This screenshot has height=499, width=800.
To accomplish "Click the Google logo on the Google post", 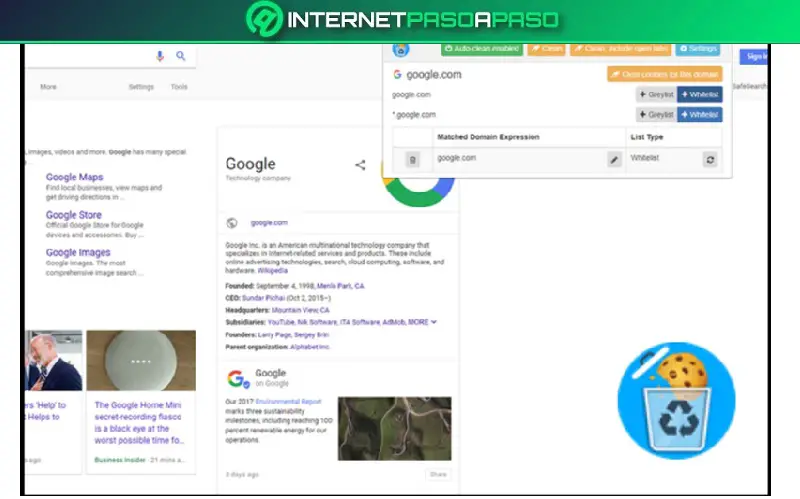I will coord(237,379).
